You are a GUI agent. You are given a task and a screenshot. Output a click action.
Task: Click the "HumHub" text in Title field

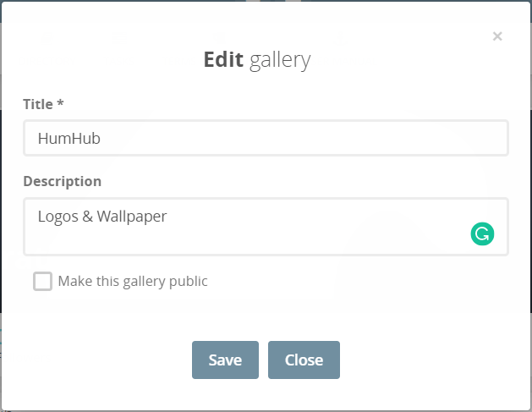coord(69,138)
